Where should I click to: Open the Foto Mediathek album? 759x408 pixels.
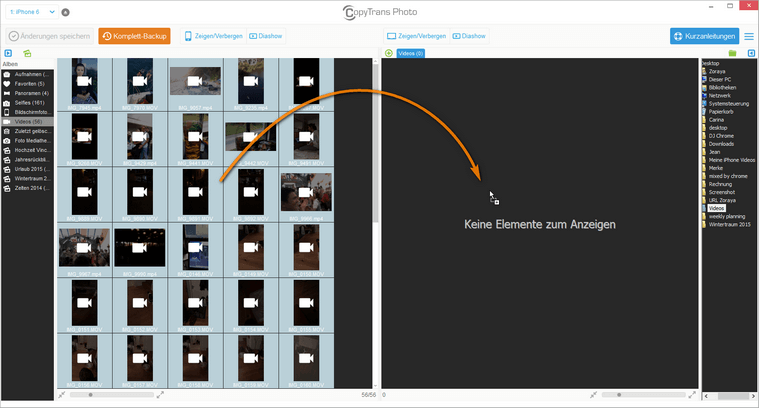27,140
